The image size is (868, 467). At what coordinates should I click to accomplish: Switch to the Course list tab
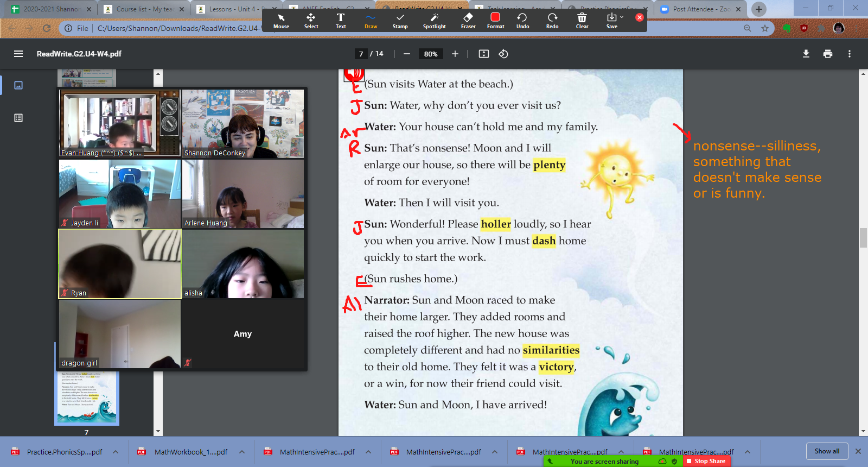click(x=145, y=9)
